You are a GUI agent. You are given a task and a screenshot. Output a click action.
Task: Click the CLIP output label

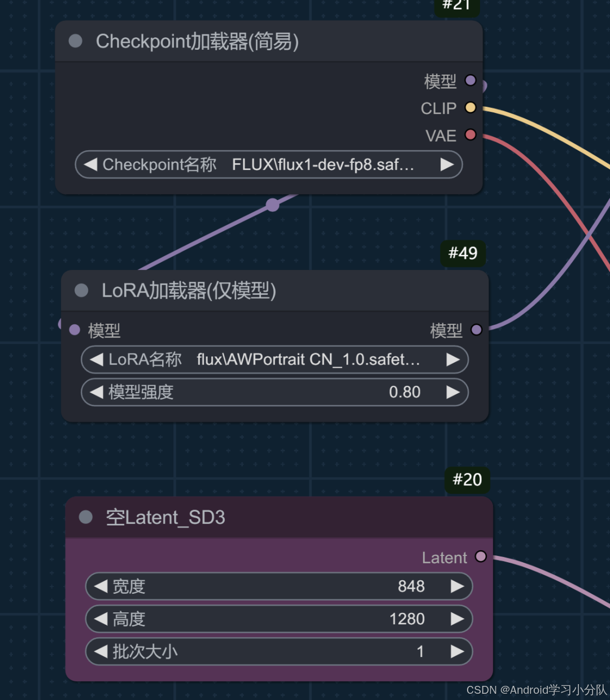pyautogui.click(x=438, y=108)
